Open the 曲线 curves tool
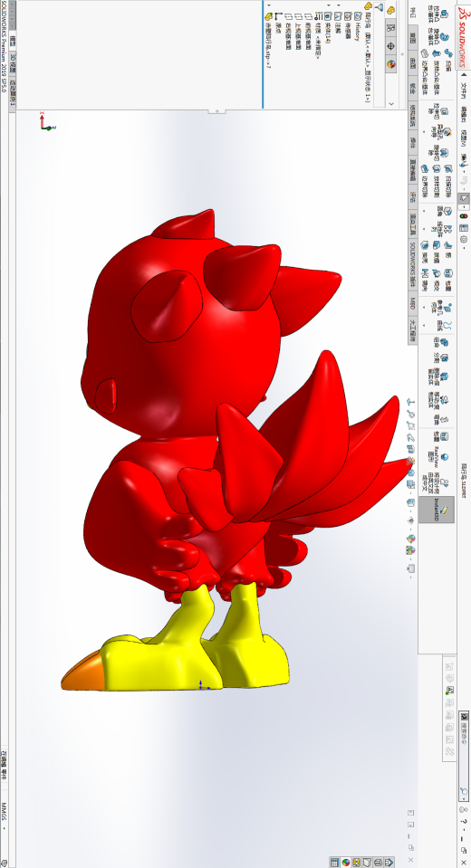 [x=445, y=326]
